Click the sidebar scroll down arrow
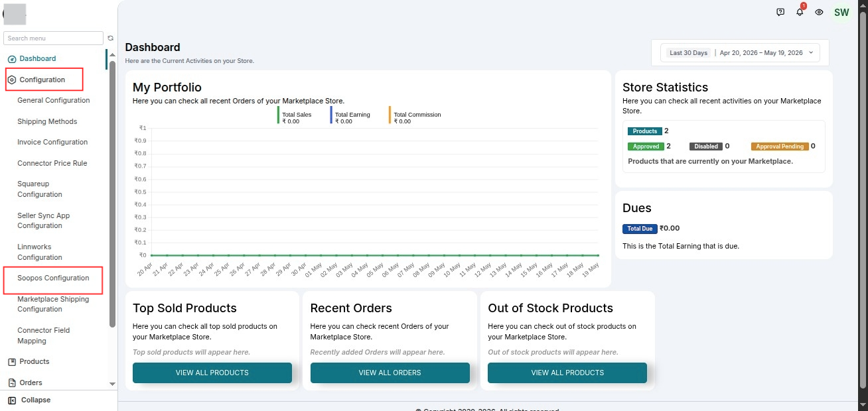The height and width of the screenshot is (411, 868). [112, 384]
